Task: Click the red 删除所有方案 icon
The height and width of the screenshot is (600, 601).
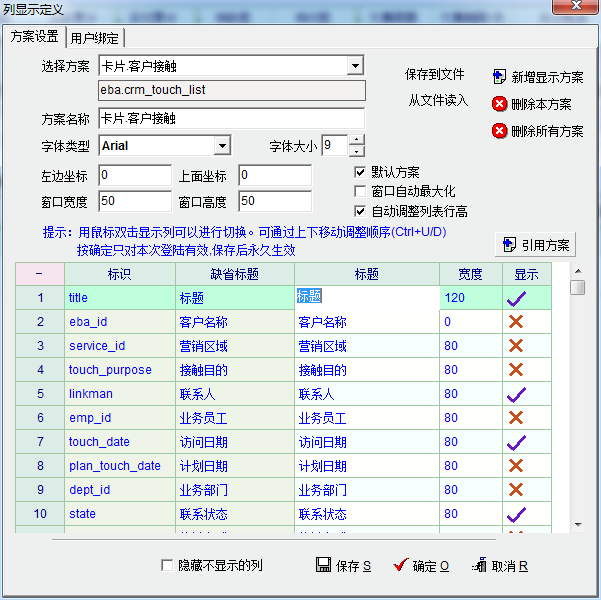Action: (x=499, y=131)
